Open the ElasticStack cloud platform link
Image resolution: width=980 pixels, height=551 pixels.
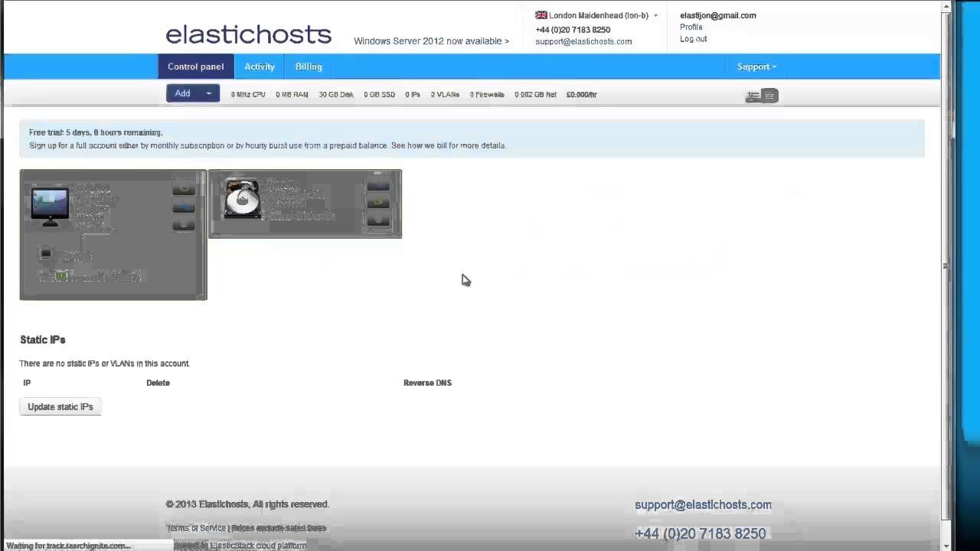point(258,546)
